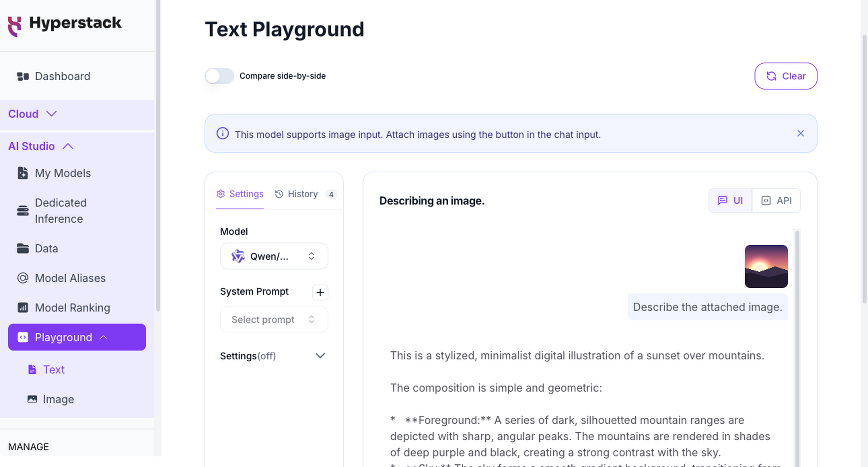The width and height of the screenshot is (868, 467).
Task: Click the 'Describe the attached image.' message
Action: pos(708,307)
